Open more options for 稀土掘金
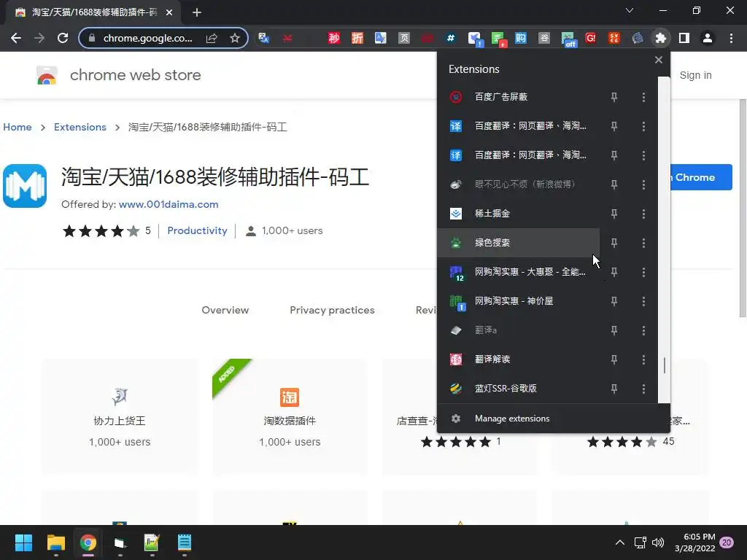Viewport: 747px width, 560px height. 643,214
